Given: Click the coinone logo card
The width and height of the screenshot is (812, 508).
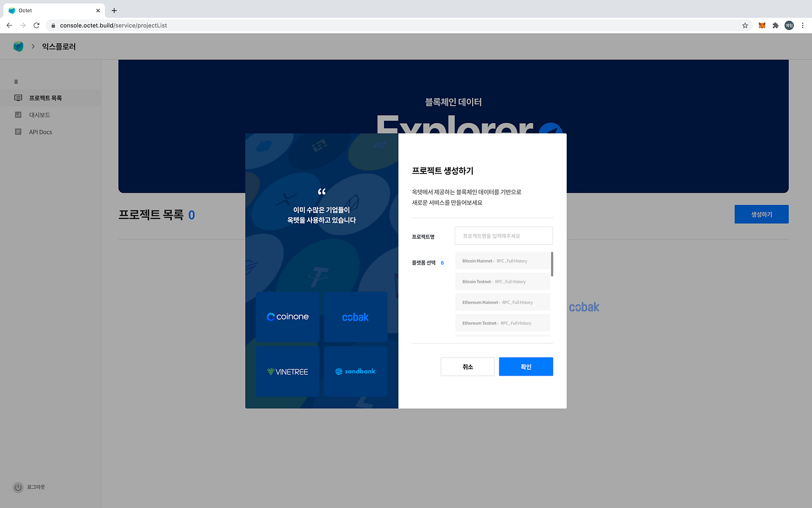Looking at the screenshot, I should click(288, 317).
